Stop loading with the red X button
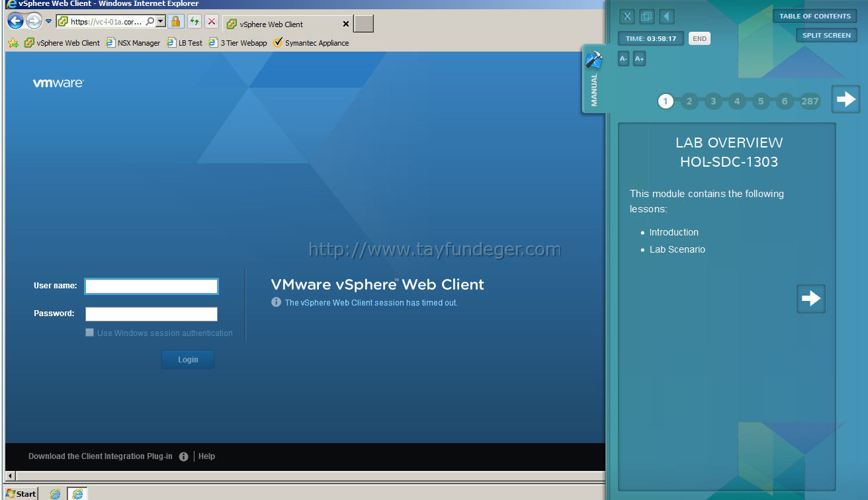The height and width of the screenshot is (500, 868). 212,22
